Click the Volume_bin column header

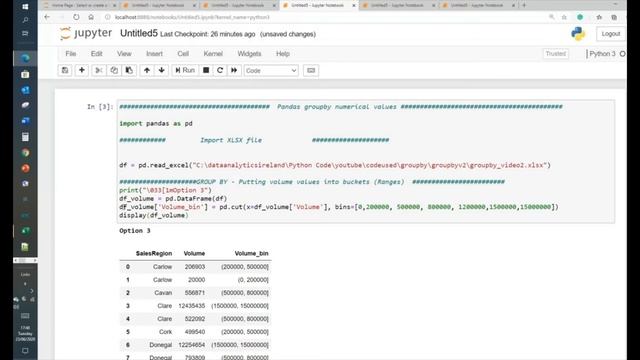(x=251, y=253)
